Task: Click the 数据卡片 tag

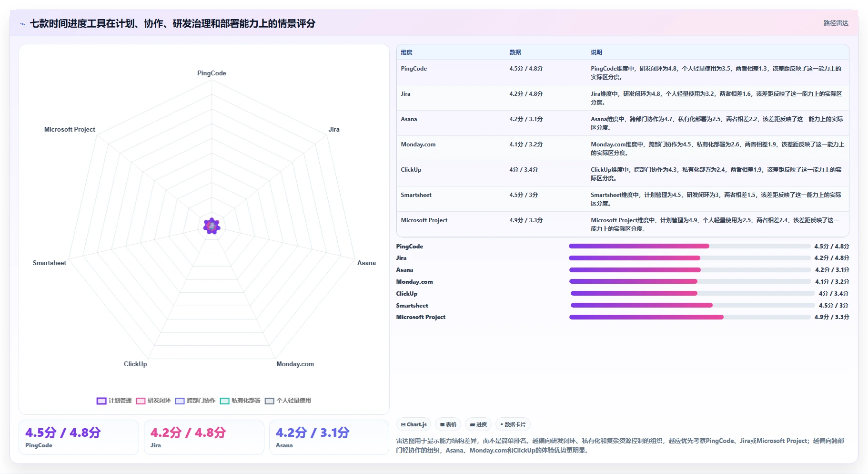Action: 513,424
